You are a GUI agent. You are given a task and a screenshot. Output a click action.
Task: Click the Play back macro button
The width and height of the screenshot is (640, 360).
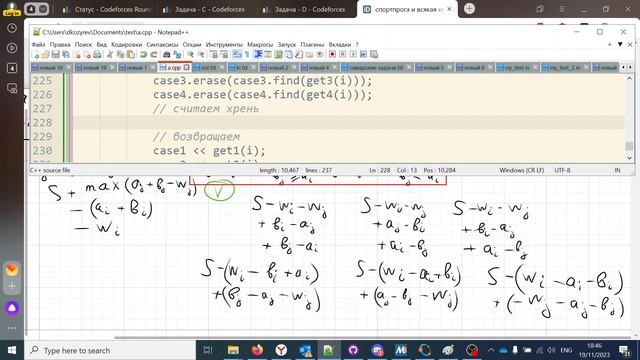coord(353,54)
